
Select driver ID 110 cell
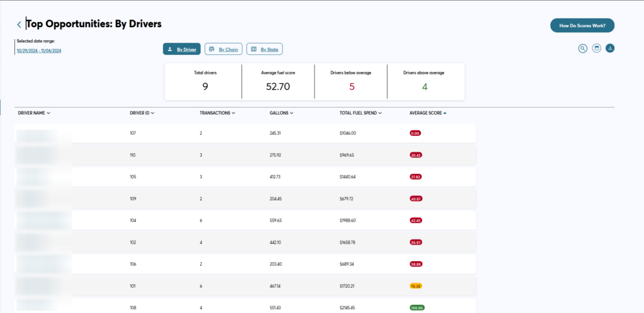[133, 155]
